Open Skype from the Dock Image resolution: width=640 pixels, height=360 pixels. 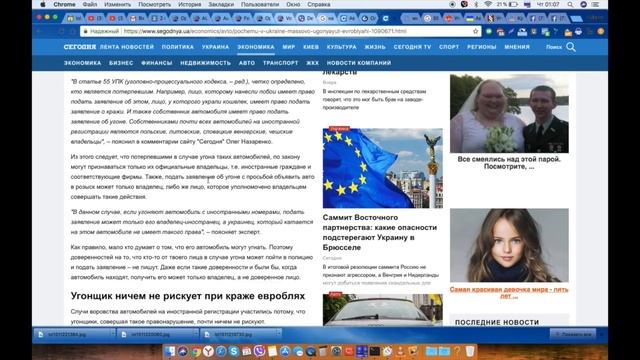pyautogui.click(x=233, y=351)
